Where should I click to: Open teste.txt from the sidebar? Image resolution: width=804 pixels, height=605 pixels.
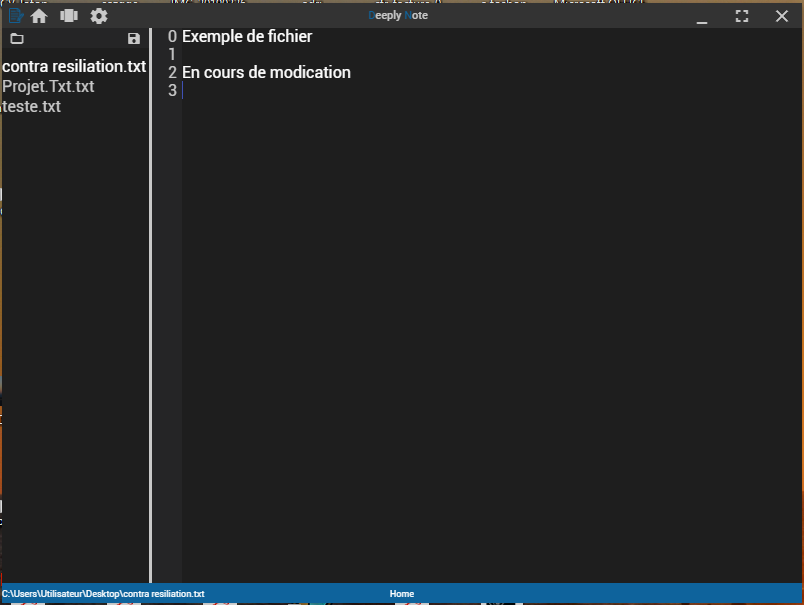32,107
